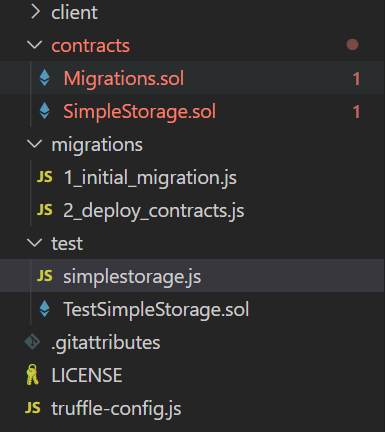385x432 pixels.
Task: Open the SimpleStorage.sol file
Action: point(140,111)
